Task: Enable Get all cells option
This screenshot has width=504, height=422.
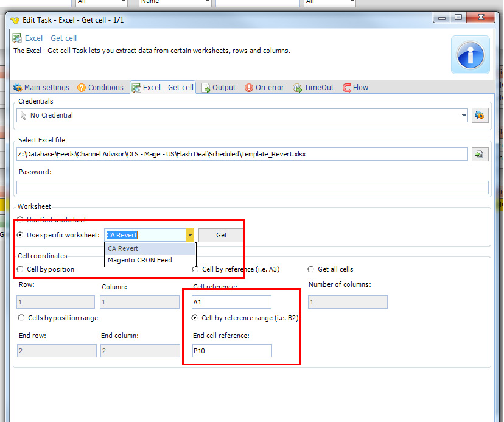Action: (312, 269)
